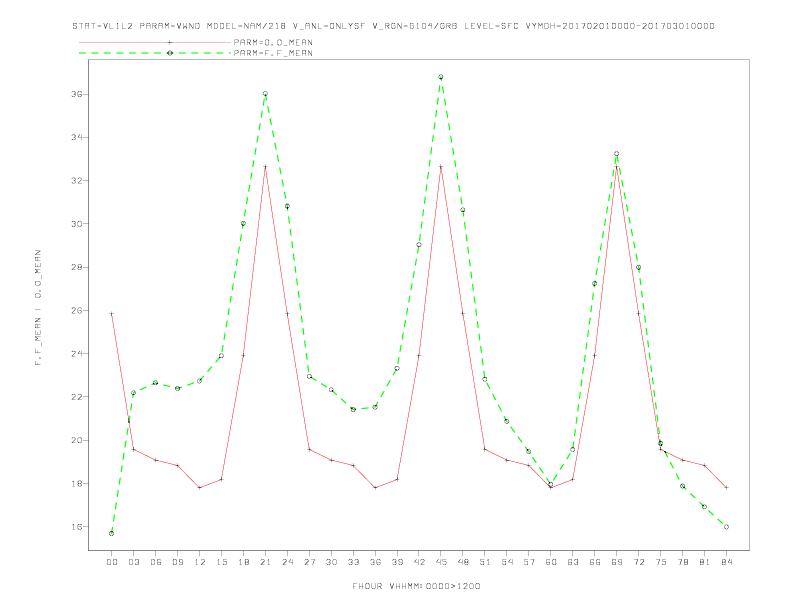Click the green dashed legend line sample
Image resolution: width=792 pixels, height=612 pixels.
[x=155, y=53]
